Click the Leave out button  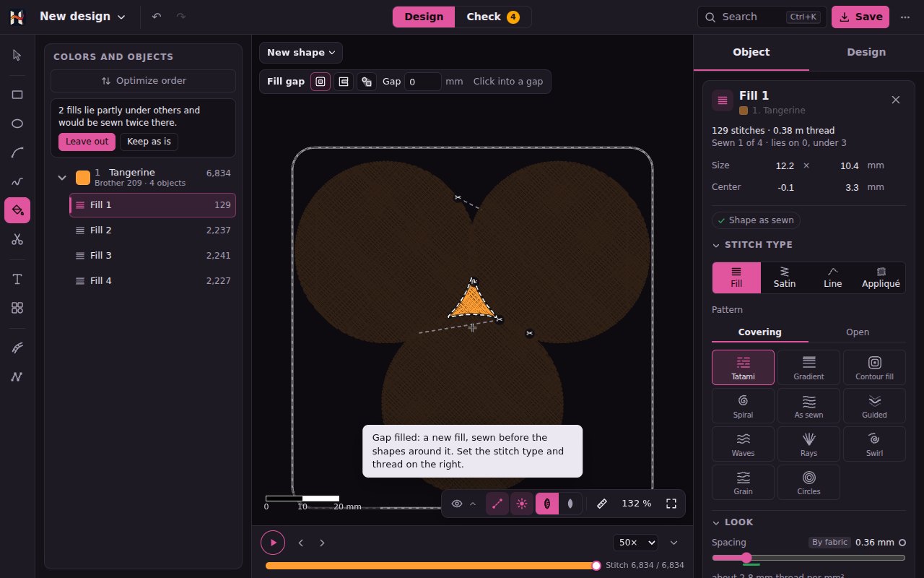pos(87,142)
